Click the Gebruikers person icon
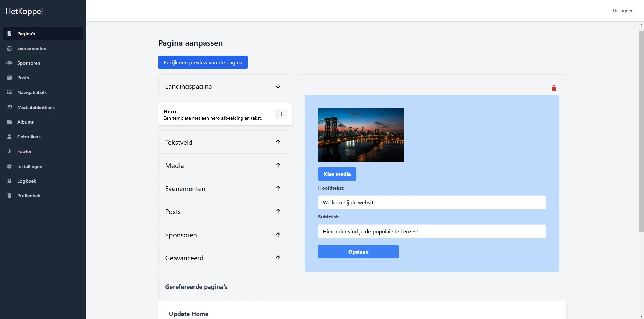The height and width of the screenshot is (319, 644). (9, 137)
